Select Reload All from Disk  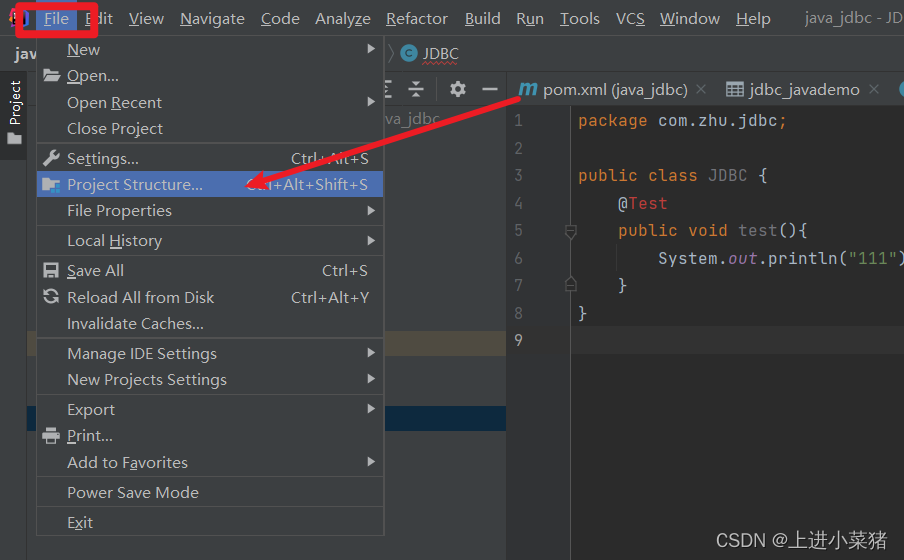click(x=210, y=297)
